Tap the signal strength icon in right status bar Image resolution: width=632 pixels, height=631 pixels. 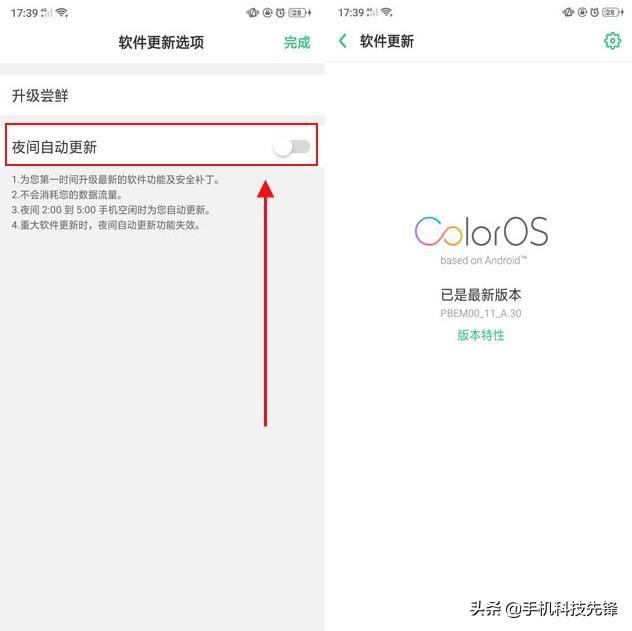[x=372, y=12]
